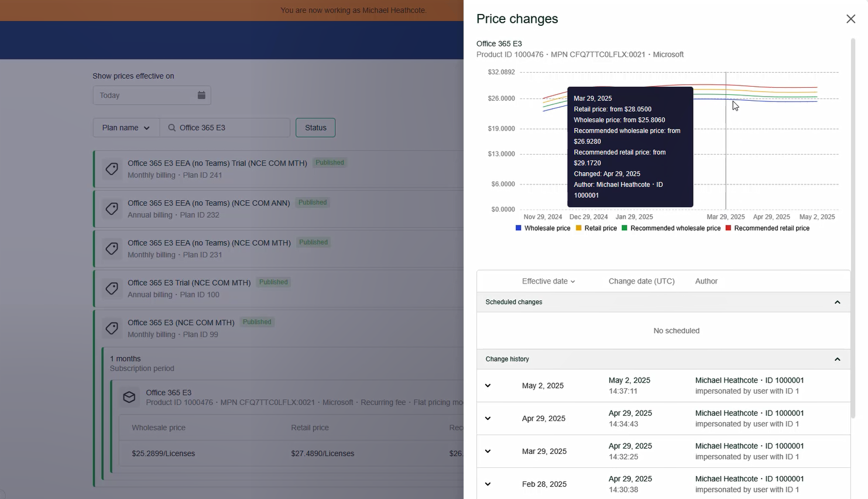Viewport: 868px width, 499px height.
Task: Click Wholesale price column header in plan table
Action: tap(159, 428)
